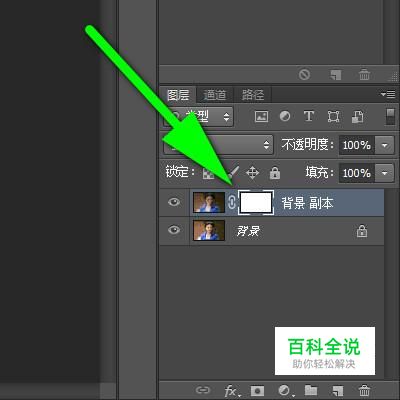This screenshot has width=400, height=400.
Task: Toggle the layer filtering switch
Action: click(390, 117)
